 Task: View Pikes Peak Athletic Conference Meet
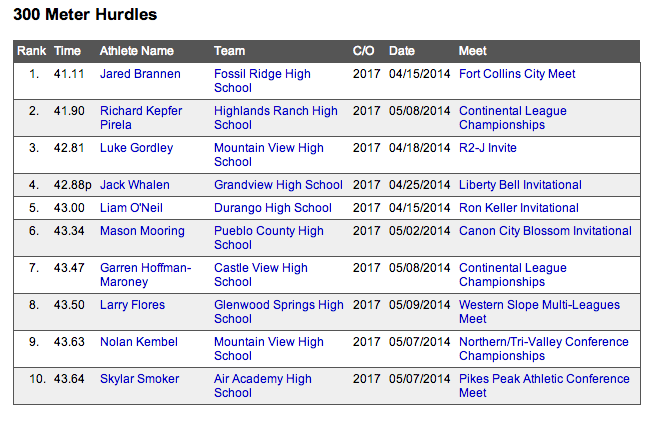[544, 386]
